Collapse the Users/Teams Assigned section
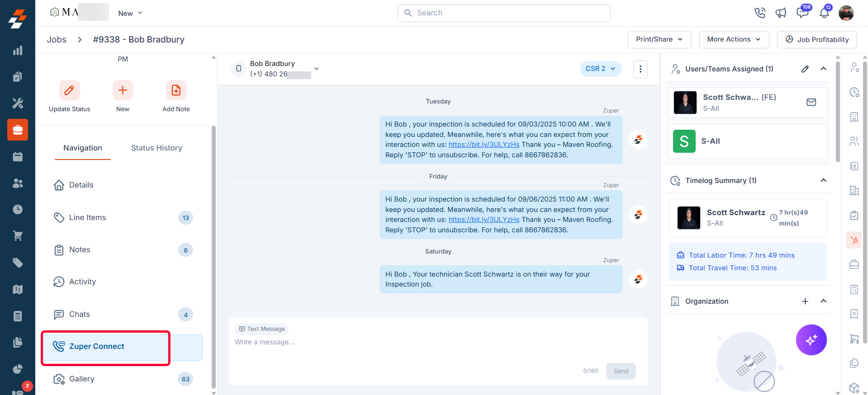The width and height of the screenshot is (868, 395). tap(824, 69)
